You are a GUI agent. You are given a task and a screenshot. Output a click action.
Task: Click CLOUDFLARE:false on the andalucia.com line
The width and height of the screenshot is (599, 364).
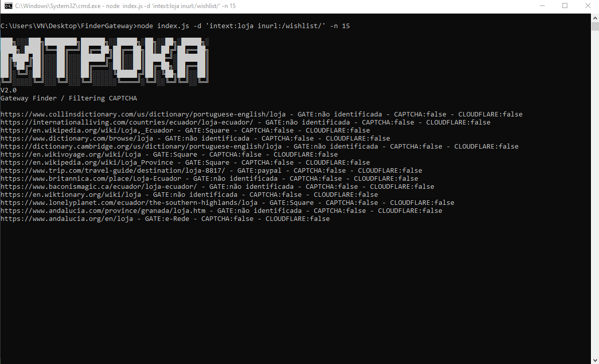click(x=410, y=210)
